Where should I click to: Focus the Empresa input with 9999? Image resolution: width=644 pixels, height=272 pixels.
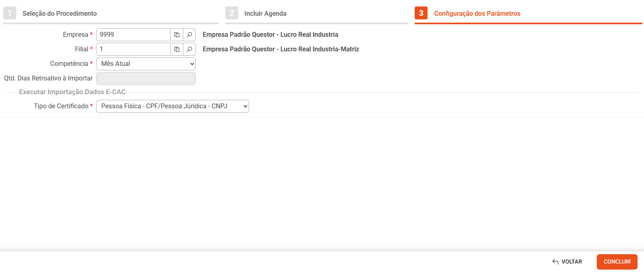click(x=133, y=35)
